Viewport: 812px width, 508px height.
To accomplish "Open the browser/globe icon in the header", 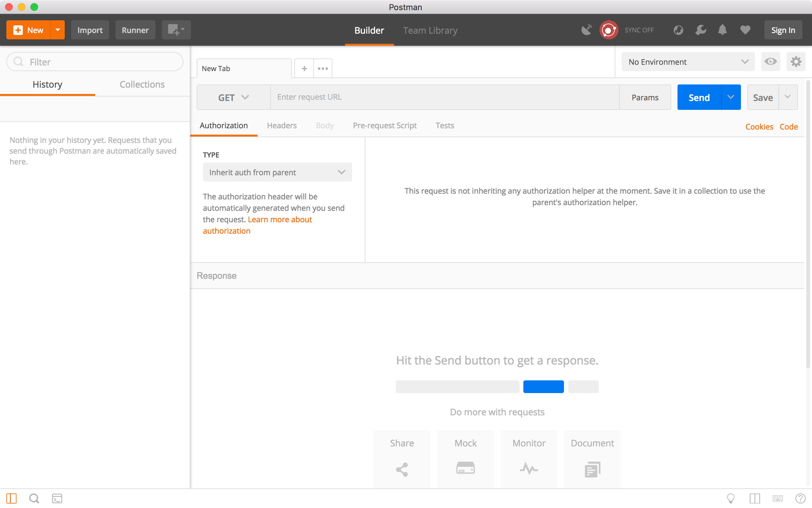I will pos(678,30).
